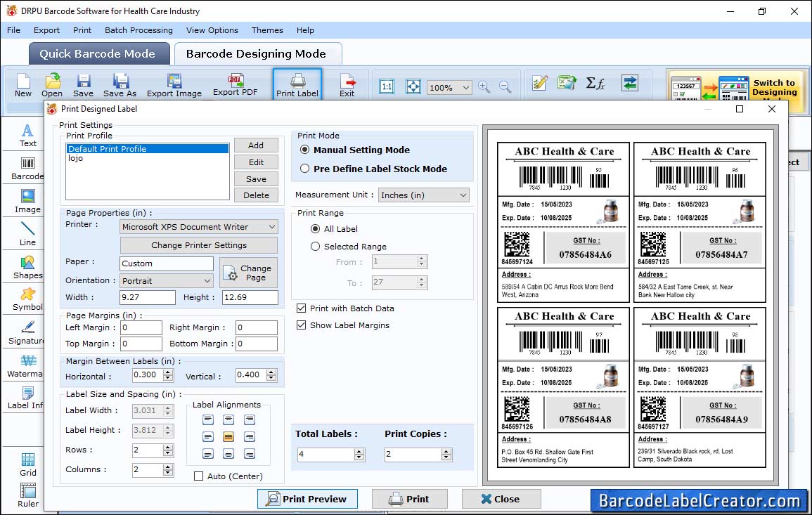Select the Text tool in sidebar
Screen dimensions: 812x515
tap(27, 136)
